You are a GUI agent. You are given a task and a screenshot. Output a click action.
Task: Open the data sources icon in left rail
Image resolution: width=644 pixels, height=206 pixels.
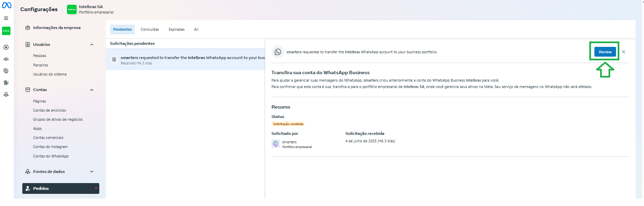6,94
